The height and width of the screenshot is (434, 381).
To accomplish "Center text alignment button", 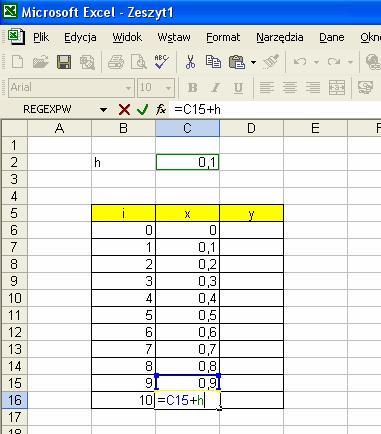I will point(290,88).
